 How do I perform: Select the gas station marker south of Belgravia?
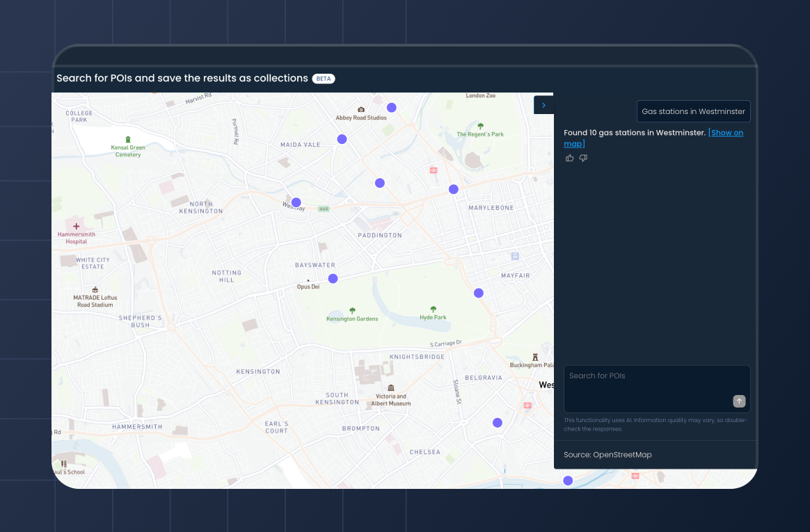498,423
